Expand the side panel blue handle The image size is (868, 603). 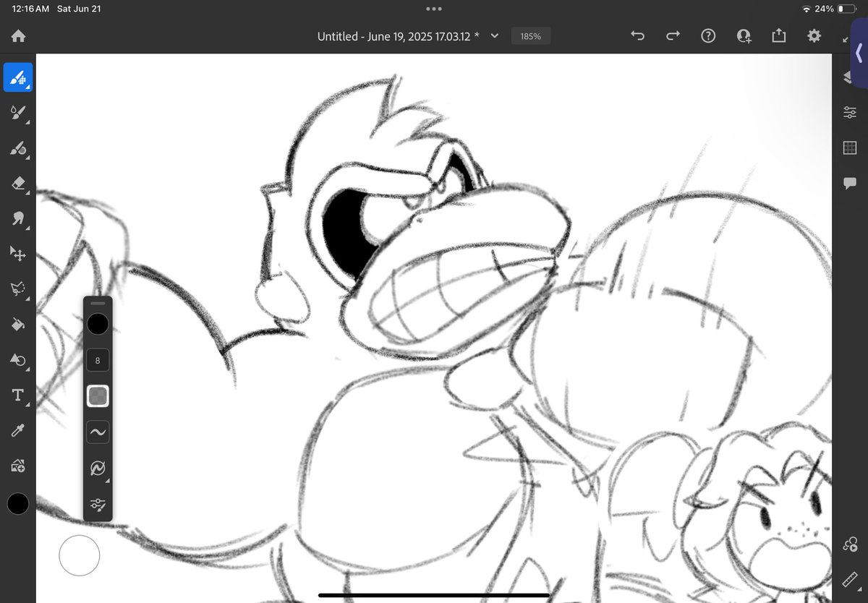(x=859, y=54)
